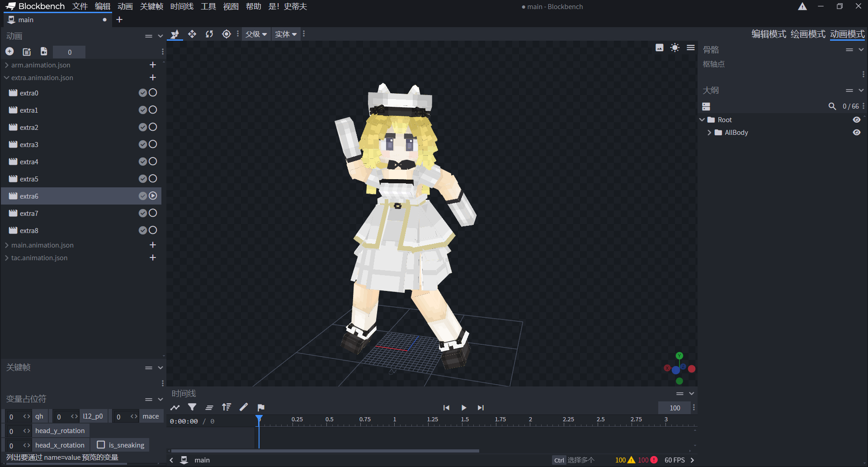Click the timeline pencil edit icon
The height and width of the screenshot is (467, 868).
coord(244,407)
